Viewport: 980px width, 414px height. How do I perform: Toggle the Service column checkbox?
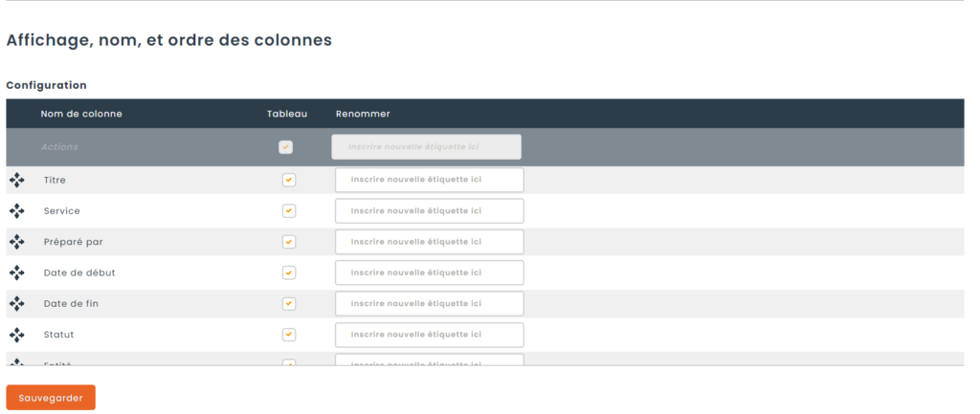click(288, 211)
